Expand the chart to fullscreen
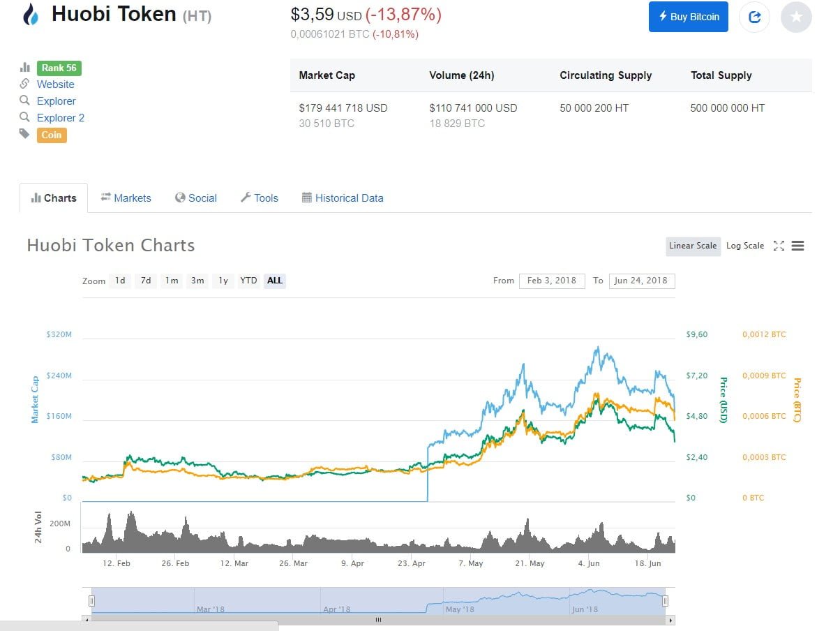The width and height of the screenshot is (840, 631). coord(779,246)
